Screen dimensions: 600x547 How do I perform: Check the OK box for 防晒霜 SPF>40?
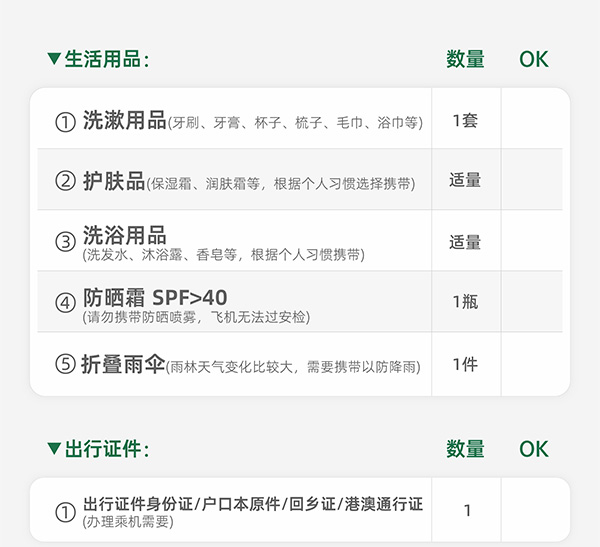pyautogui.click(x=534, y=301)
